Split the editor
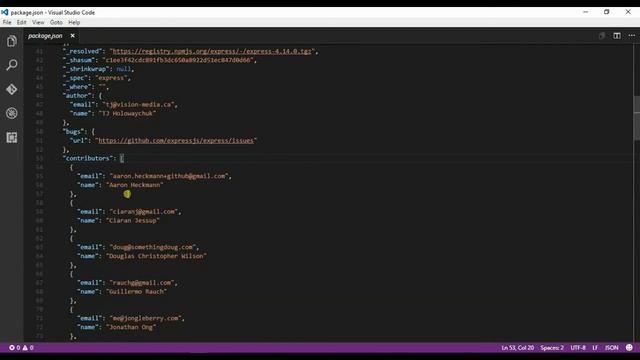The width and height of the screenshot is (640, 360). pyautogui.click(x=617, y=36)
